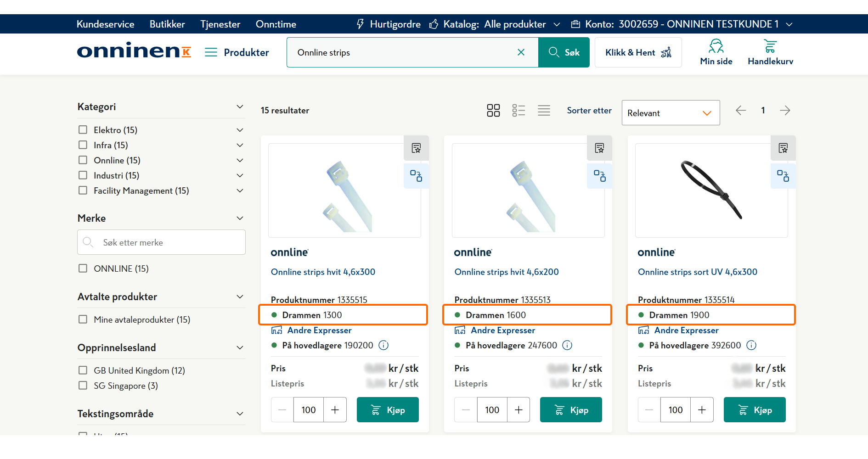The image size is (868, 459).
Task: Add 4,6x300 hvit strips to favorites list
Action: click(x=416, y=148)
